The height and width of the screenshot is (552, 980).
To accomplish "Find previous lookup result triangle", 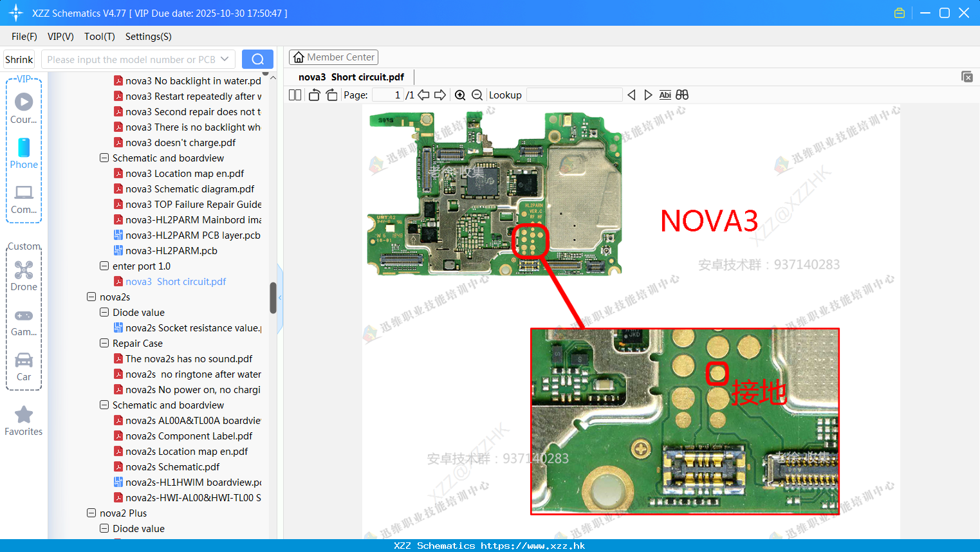I will click(631, 95).
